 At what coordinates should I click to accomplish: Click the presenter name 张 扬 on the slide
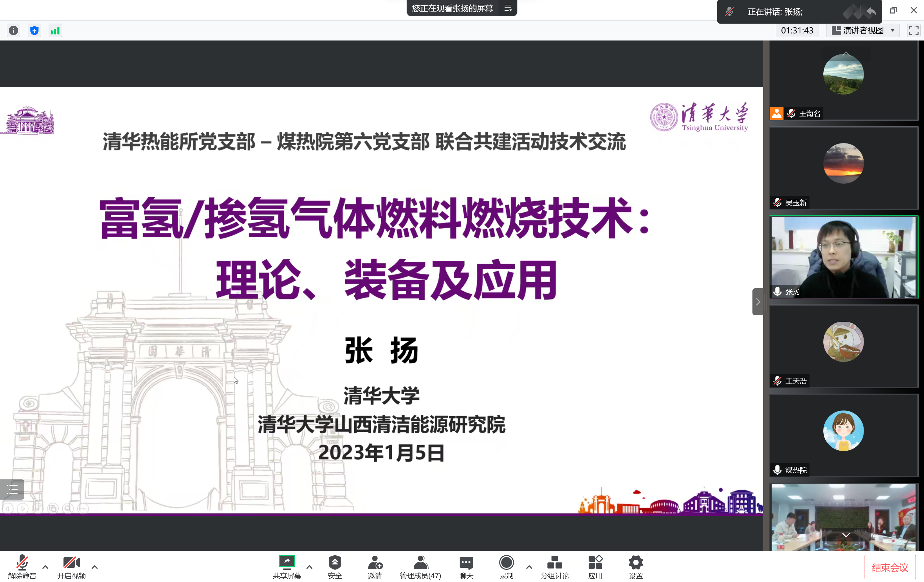pyautogui.click(x=381, y=350)
